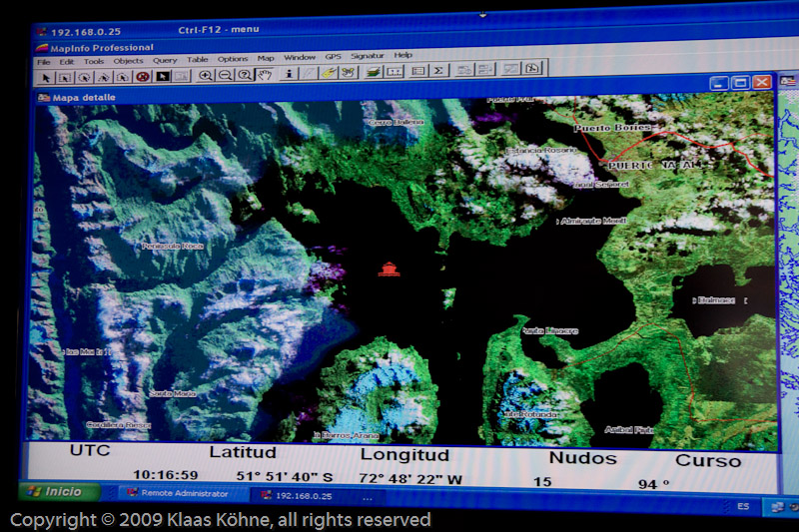Choose the Marquee Select tool
Screen dimensions: 799x532
pyautogui.click(x=65, y=76)
